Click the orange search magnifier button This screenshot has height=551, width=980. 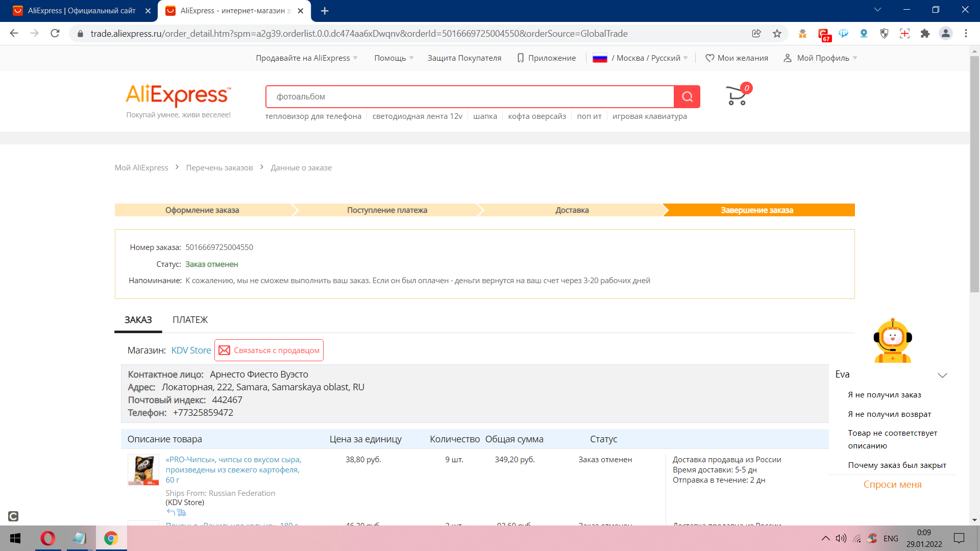pos(687,96)
